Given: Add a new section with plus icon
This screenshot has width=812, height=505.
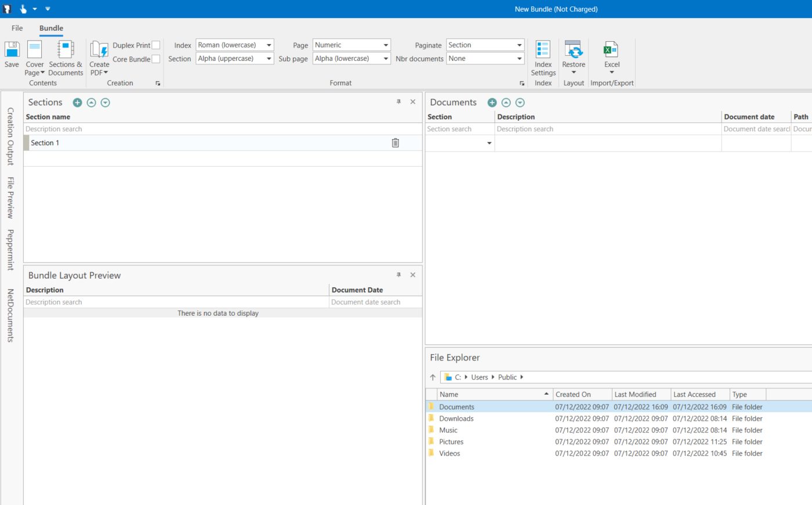Looking at the screenshot, I should pyautogui.click(x=77, y=103).
